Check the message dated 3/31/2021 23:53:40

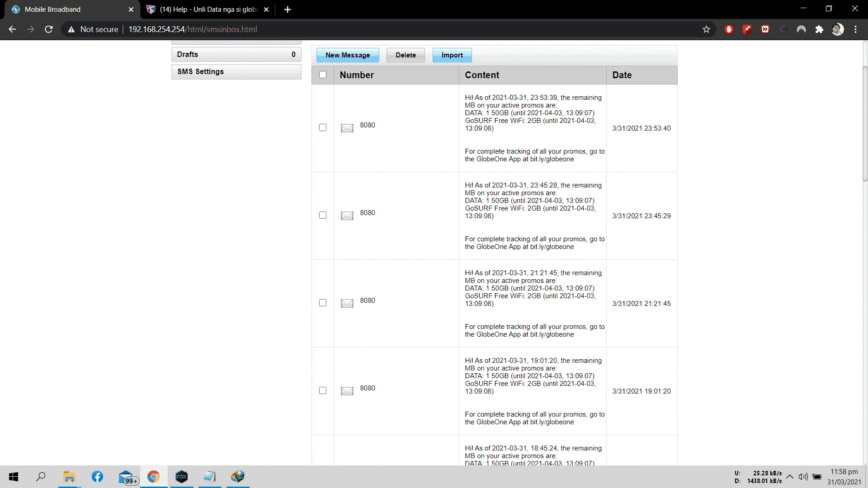tap(323, 127)
